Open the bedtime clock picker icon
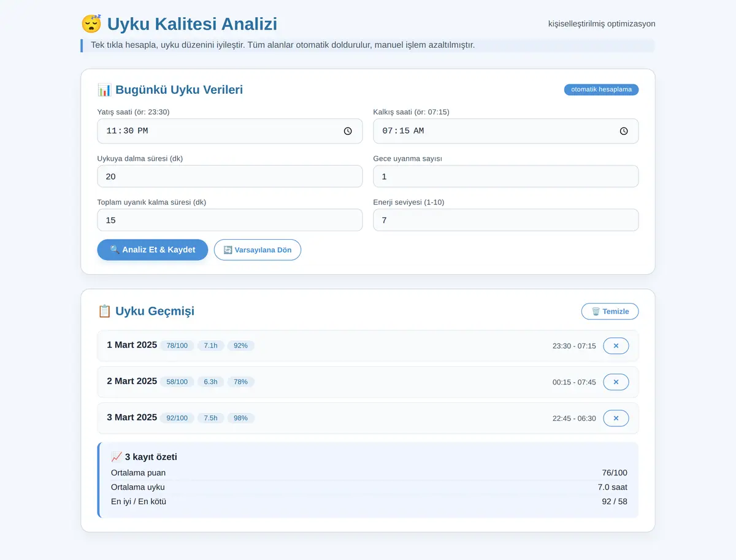736x560 pixels. 348,131
